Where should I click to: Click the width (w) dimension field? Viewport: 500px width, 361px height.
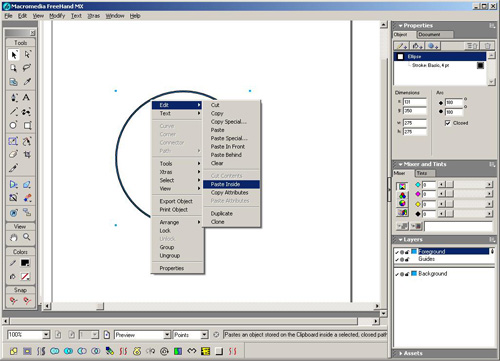tap(415, 123)
